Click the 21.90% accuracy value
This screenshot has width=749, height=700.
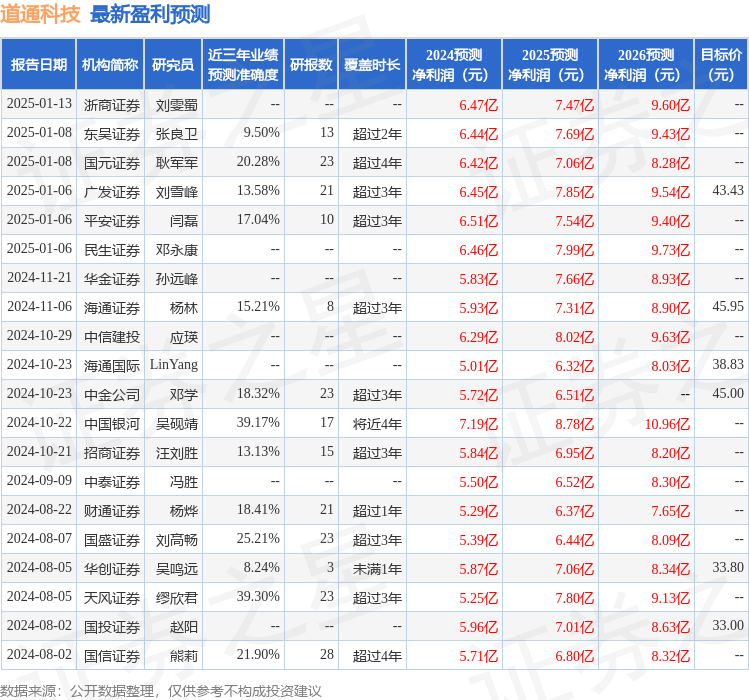(258, 655)
